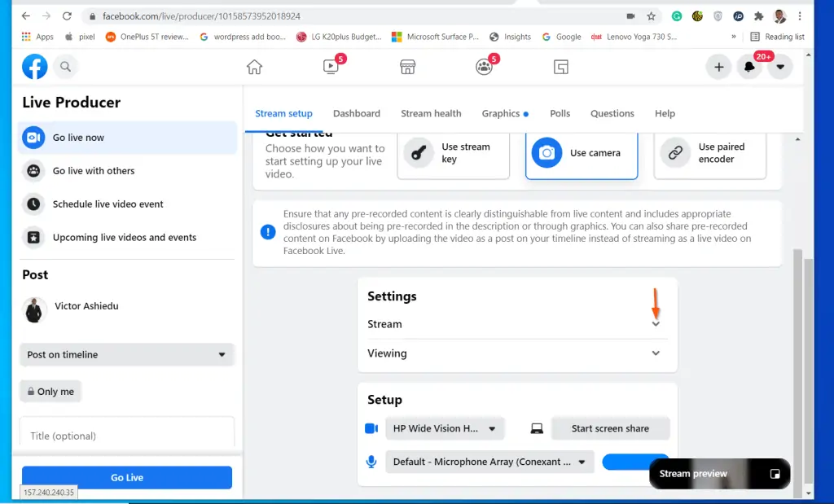This screenshot has width=834, height=504.
Task: Open the notifications bell
Action: point(749,67)
